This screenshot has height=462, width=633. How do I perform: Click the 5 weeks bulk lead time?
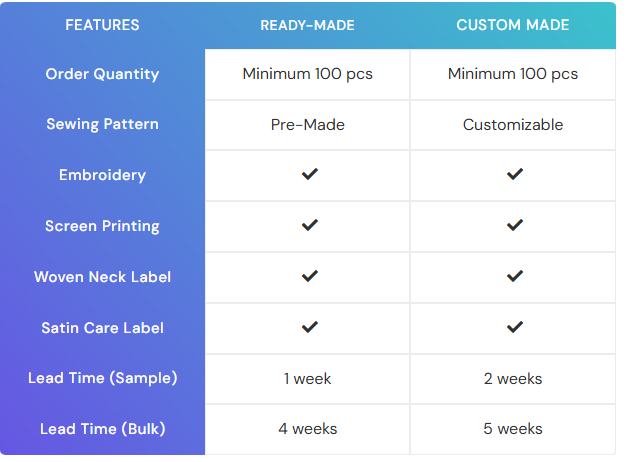click(x=513, y=429)
